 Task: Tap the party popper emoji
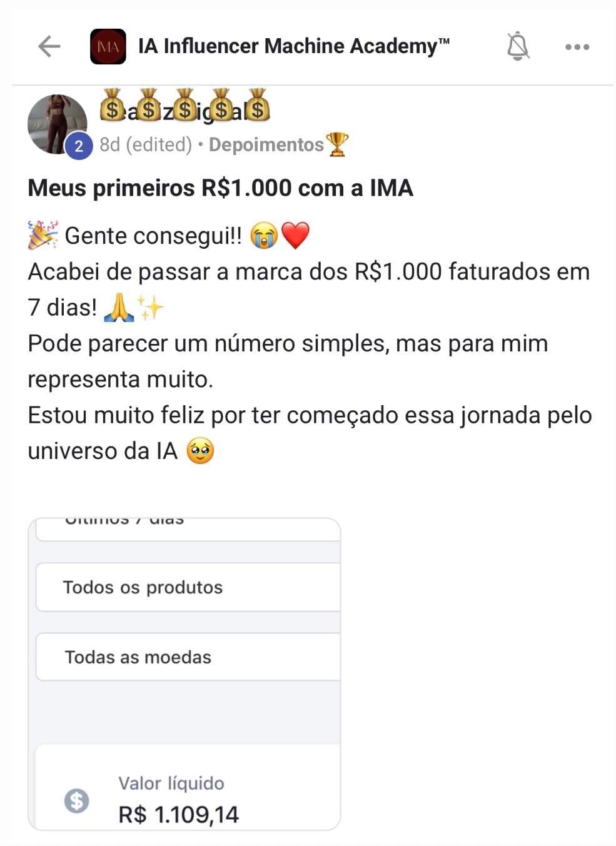[x=43, y=235]
